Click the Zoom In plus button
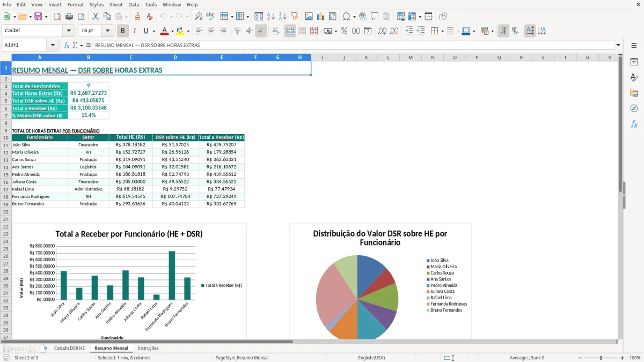Screen dimensions: 644x362 (623, 358)
